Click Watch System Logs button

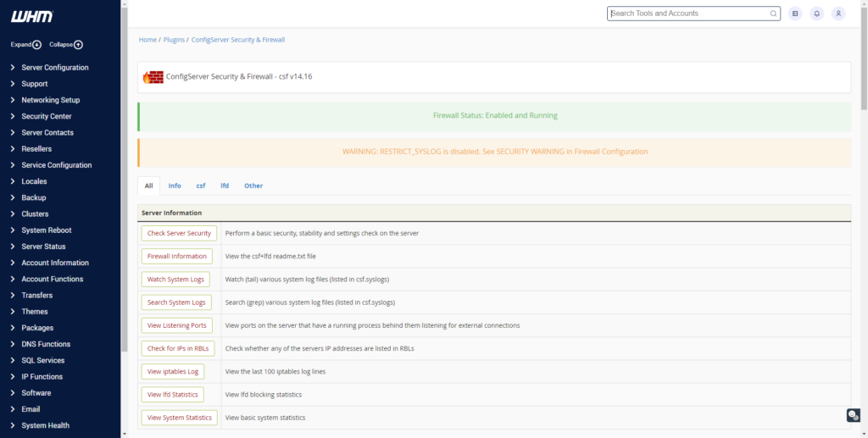(175, 280)
